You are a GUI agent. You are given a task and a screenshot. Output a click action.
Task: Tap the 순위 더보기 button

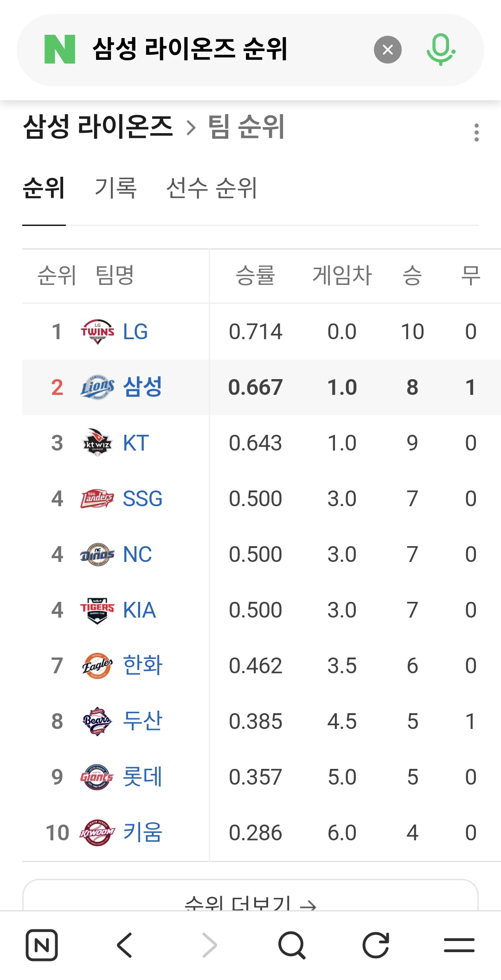click(x=250, y=900)
